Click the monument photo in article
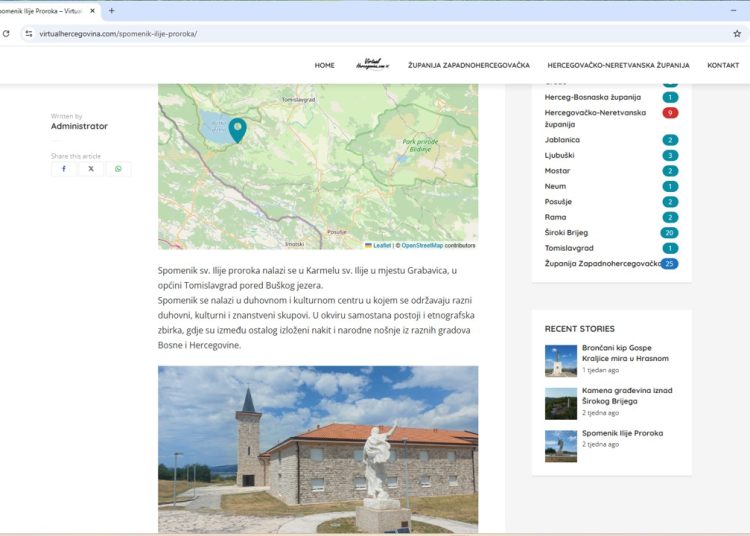Screen dimensions: 750x536 [318, 449]
